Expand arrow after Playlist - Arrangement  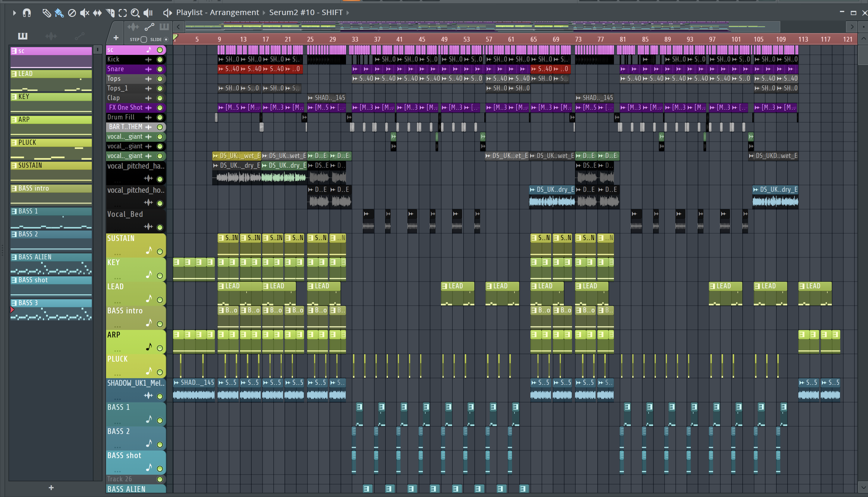[264, 13]
